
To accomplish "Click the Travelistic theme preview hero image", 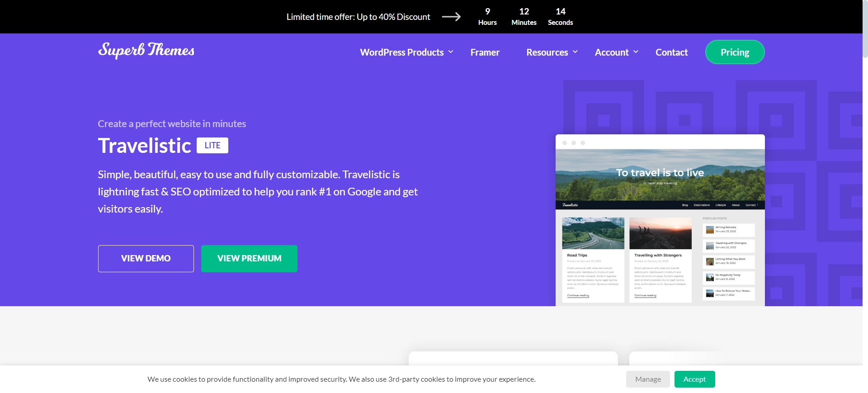I will point(660,175).
